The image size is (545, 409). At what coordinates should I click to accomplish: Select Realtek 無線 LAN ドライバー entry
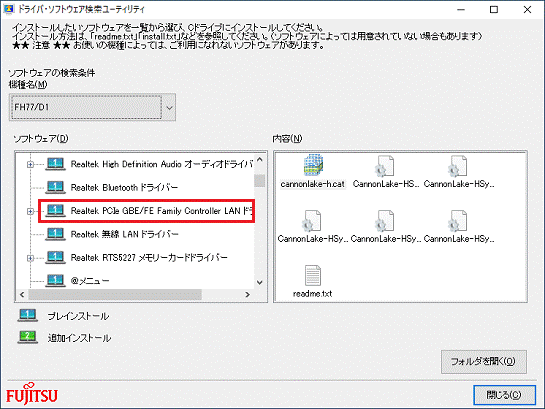124,234
